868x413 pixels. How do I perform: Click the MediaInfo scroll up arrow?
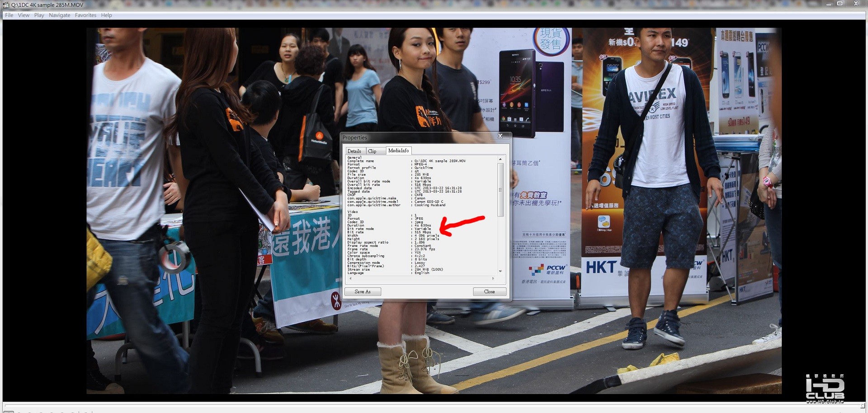[500, 160]
